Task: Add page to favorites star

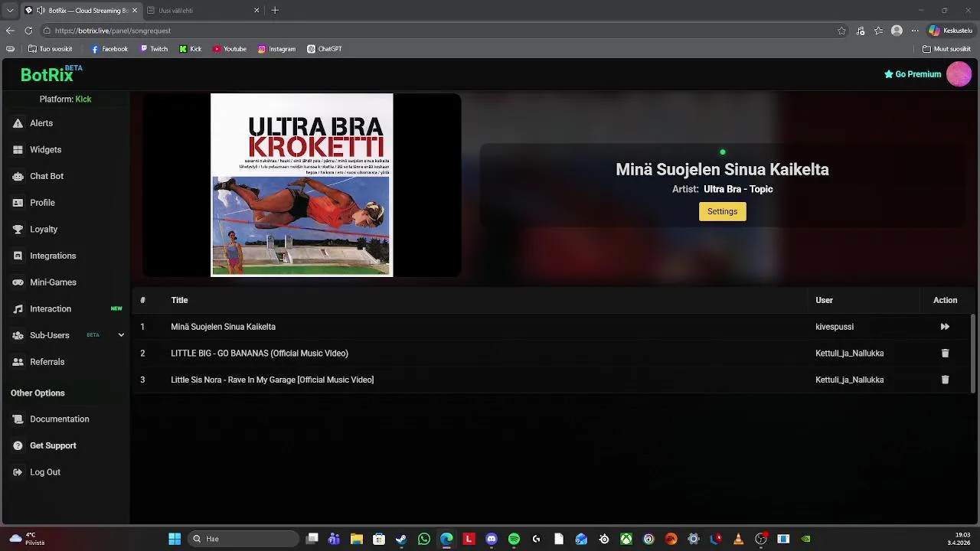Action: (841, 31)
